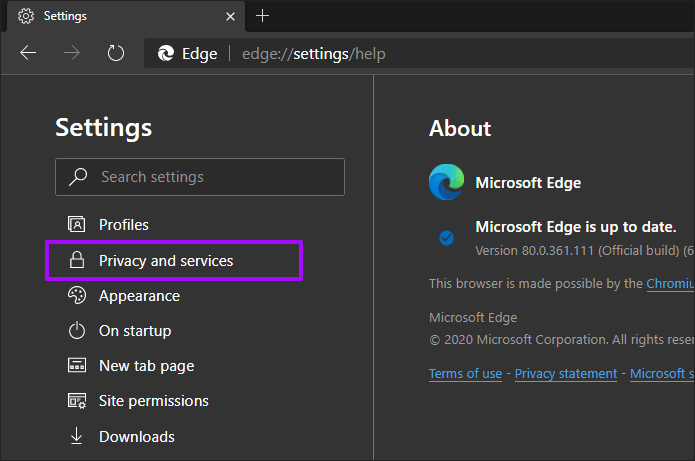This screenshot has width=695, height=461.
Task: Focus the address bar URL edge://settings/help
Action: click(x=313, y=54)
